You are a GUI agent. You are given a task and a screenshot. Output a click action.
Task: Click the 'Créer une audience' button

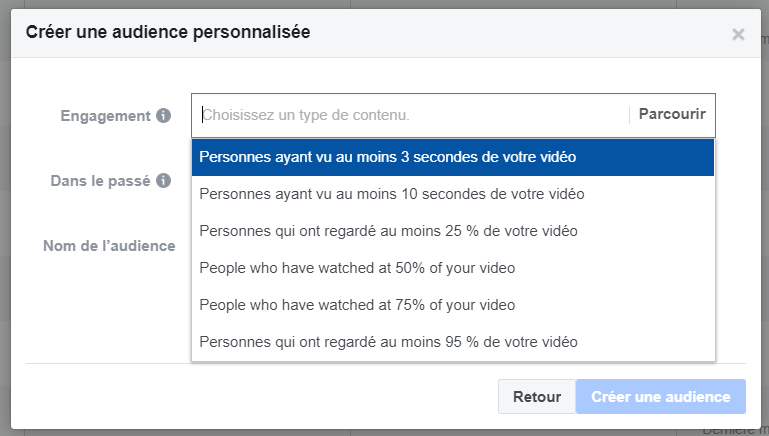[661, 396]
